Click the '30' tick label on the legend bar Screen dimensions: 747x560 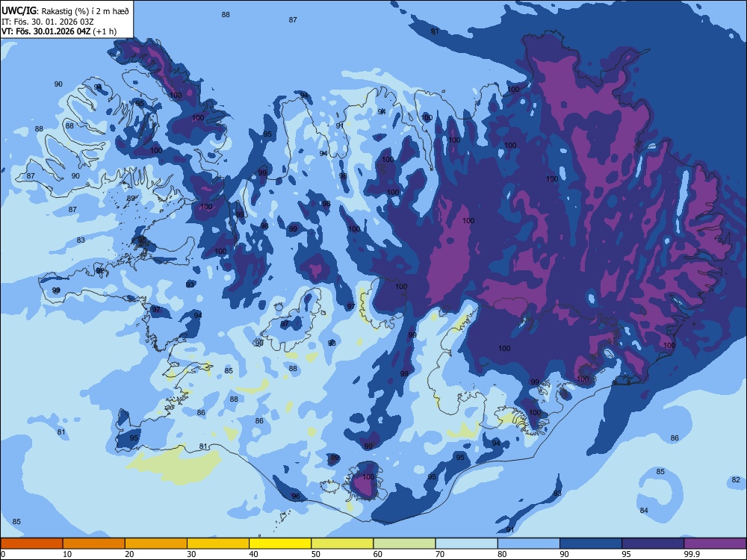(191, 554)
